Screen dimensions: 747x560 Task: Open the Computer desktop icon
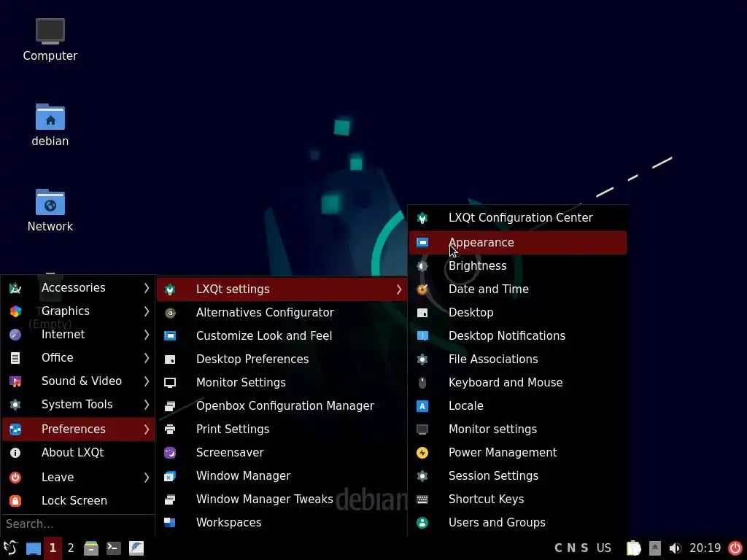(x=50, y=39)
